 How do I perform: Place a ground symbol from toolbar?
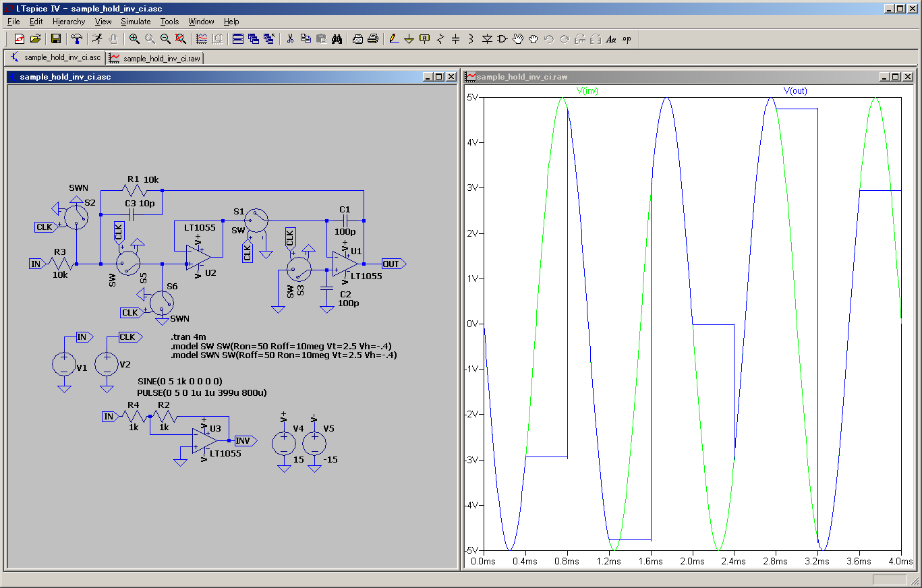(409, 39)
